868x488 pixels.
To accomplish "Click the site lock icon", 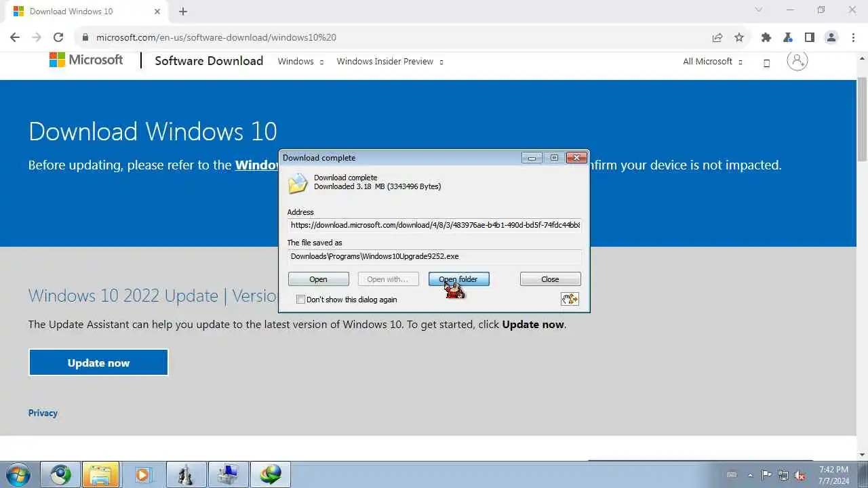I will click(85, 38).
